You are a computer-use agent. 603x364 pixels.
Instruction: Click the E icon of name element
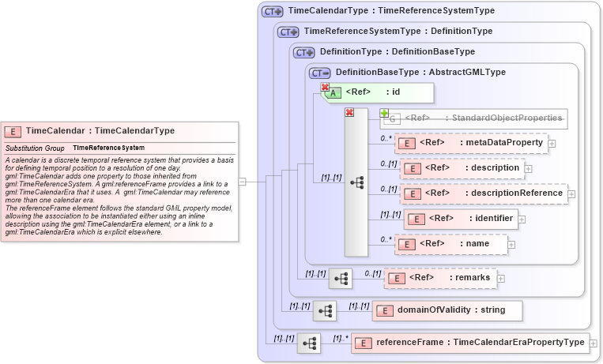[407, 245]
